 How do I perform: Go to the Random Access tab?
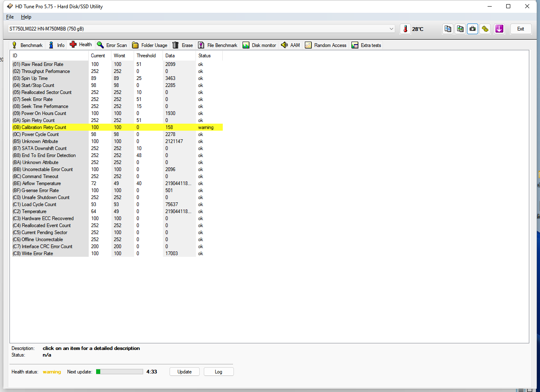[325, 45]
